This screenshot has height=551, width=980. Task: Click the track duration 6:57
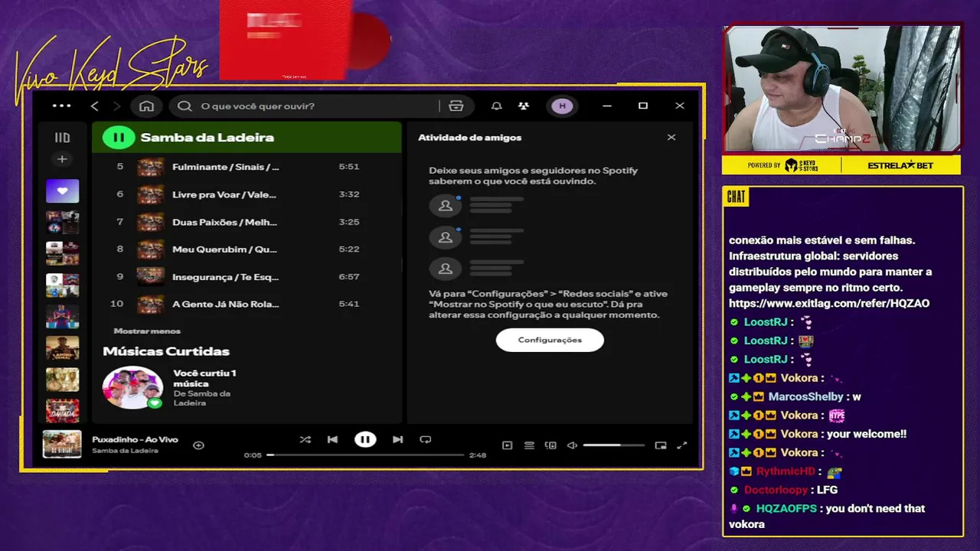[348, 276]
